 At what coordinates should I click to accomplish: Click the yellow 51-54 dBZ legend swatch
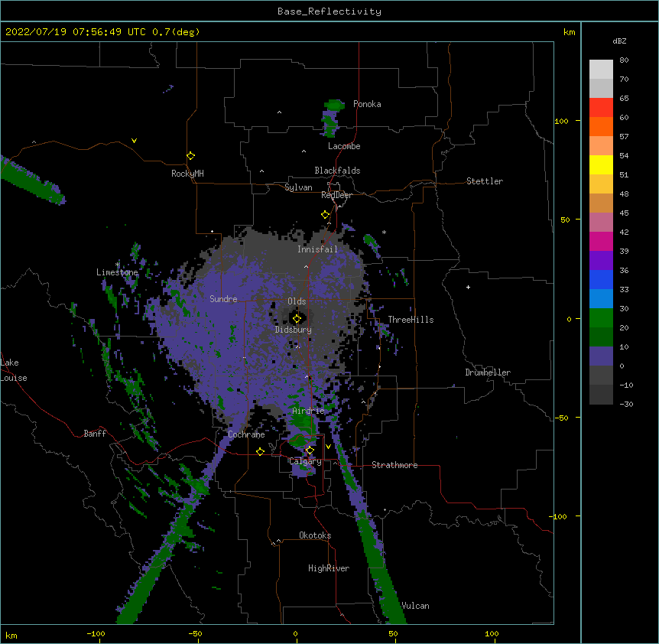tap(601, 164)
